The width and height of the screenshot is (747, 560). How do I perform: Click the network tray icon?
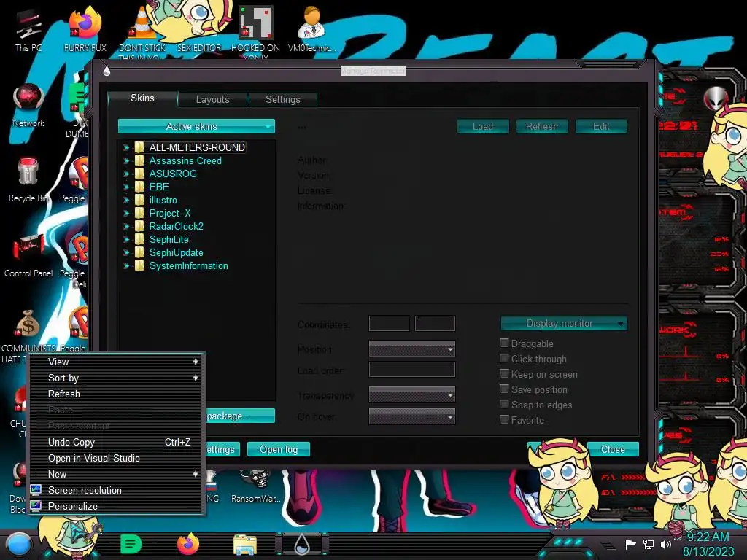(649, 544)
